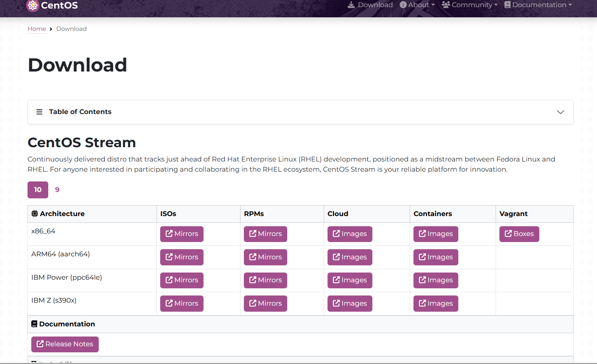The width and height of the screenshot is (597, 364).
Task: Open x86_64 Containers Images button
Action: click(x=436, y=234)
